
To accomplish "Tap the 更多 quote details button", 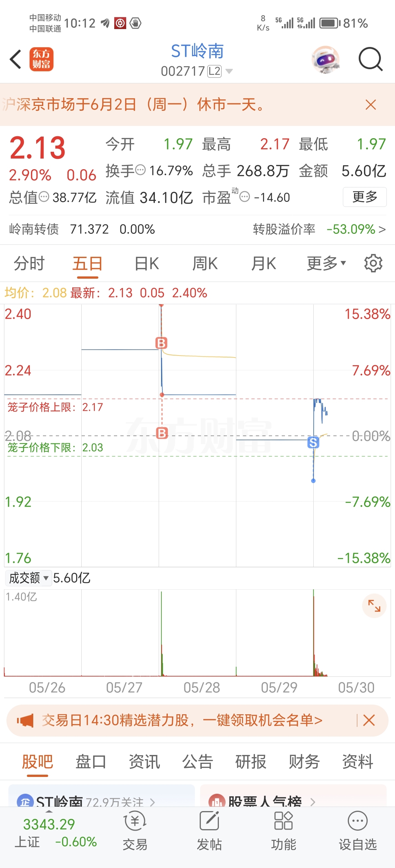I will tap(365, 197).
